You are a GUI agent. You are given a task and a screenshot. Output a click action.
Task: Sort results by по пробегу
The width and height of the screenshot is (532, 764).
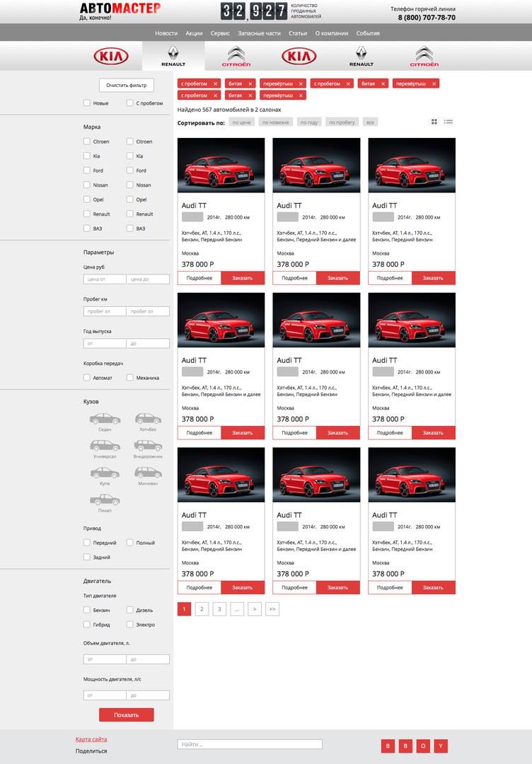[x=342, y=122]
